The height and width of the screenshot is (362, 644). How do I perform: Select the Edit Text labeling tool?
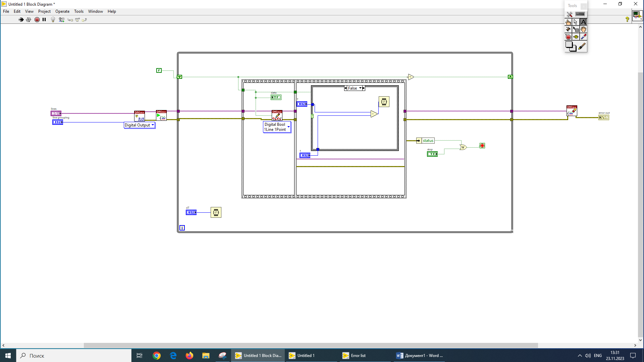tap(584, 22)
